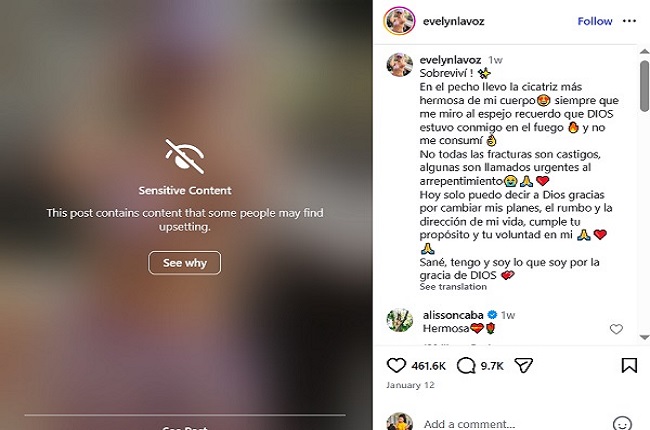Screen dimensions: 650x430
Task: Click the See why button
Action: (184, 263)
